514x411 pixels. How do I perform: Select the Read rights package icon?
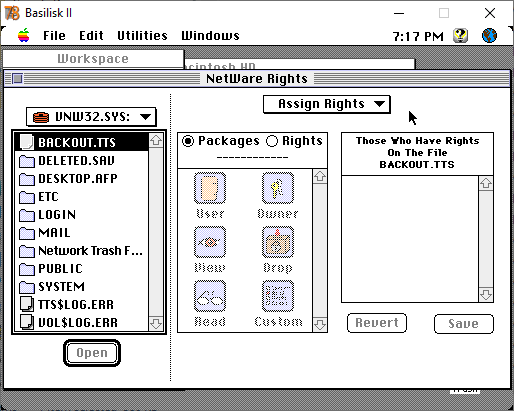[x=210, y=296]
